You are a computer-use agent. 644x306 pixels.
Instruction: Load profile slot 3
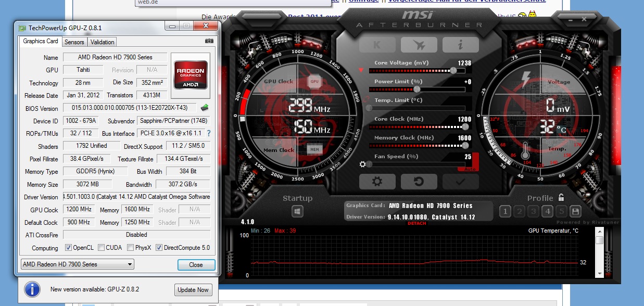533,211
